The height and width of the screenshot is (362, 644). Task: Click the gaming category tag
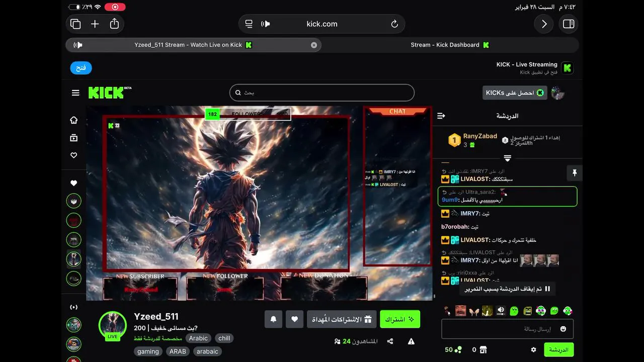[148, 351]
